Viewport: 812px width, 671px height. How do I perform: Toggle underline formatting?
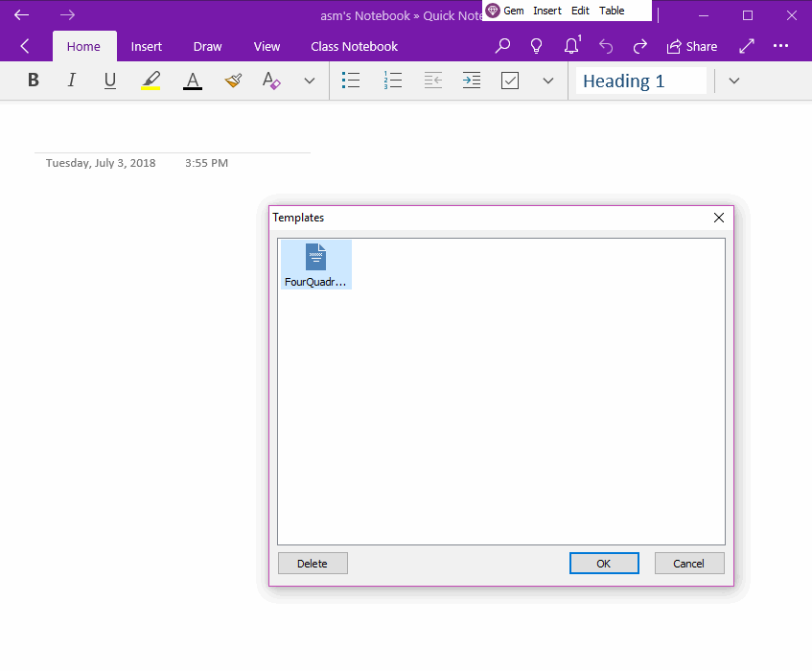(x=110, y=81)
